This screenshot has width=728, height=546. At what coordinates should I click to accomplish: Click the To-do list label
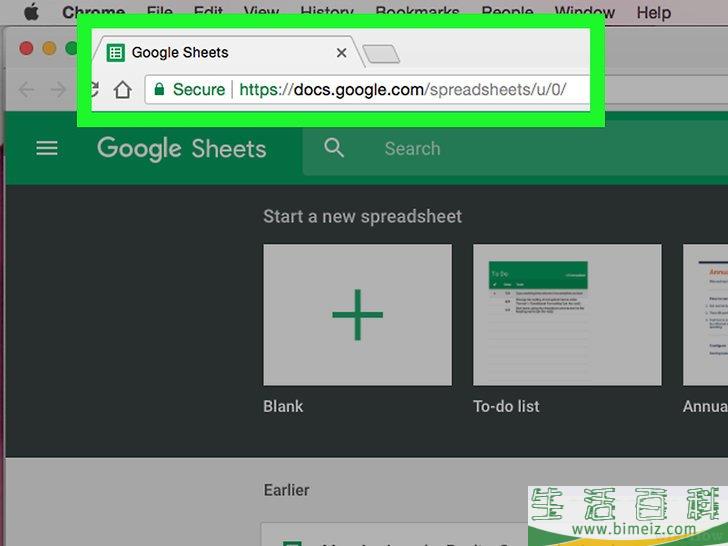[x=506, y=406]
